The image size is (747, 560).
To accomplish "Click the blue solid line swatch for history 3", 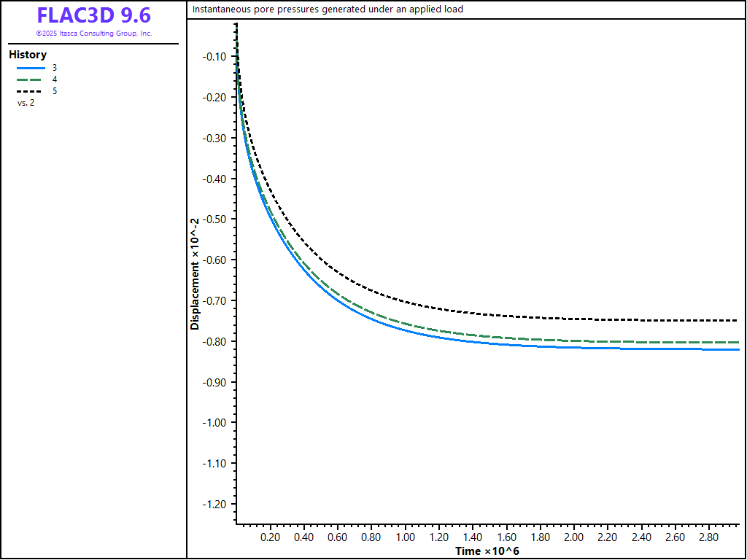I will coord(31,68).
